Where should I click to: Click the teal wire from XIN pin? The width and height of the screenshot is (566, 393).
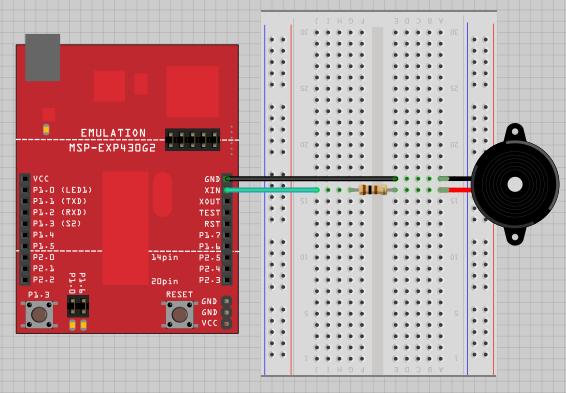(x=272, y=190)
